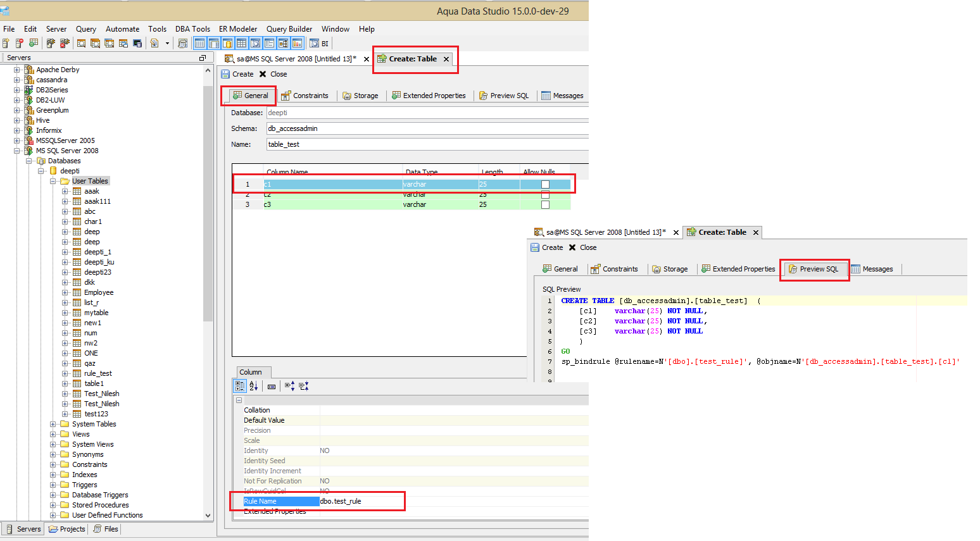
Task: Click the server icon with red delete badge
Action: click(20, 43)
